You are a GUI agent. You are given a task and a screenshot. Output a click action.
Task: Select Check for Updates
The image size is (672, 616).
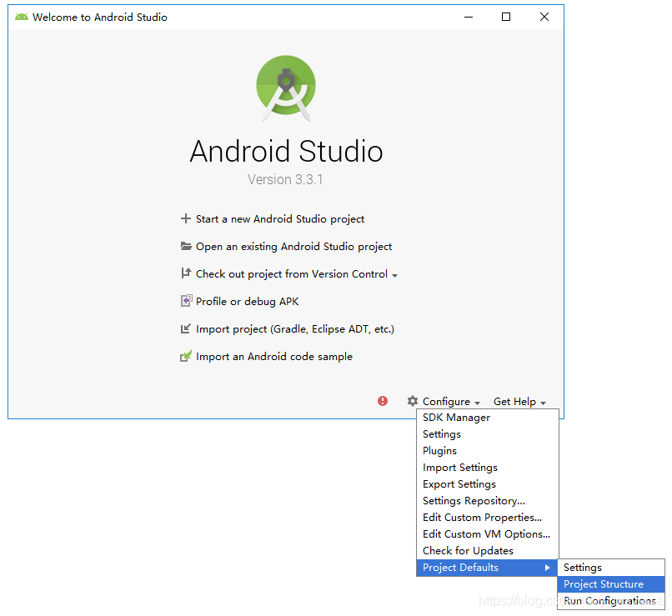(x=459, y=550)
